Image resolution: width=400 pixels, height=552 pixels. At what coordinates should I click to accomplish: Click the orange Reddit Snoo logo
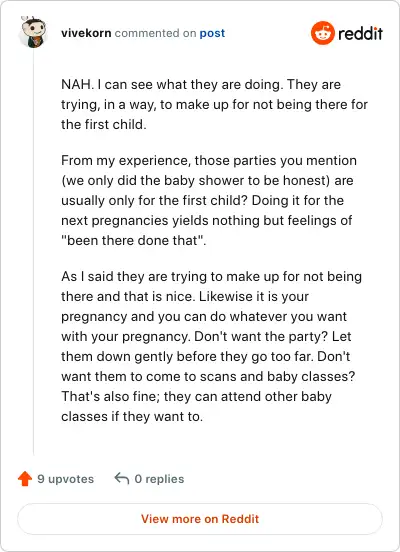(x=323, y=33)
